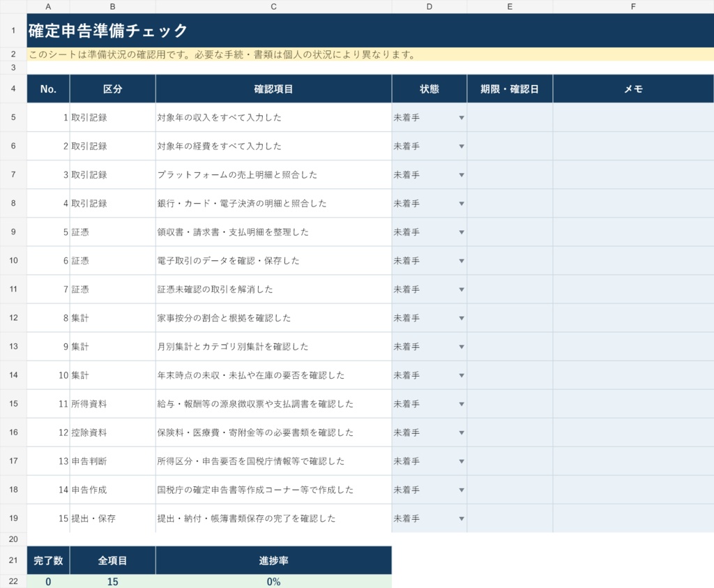Select column C header
714x588 pixels.
(273, 6)
